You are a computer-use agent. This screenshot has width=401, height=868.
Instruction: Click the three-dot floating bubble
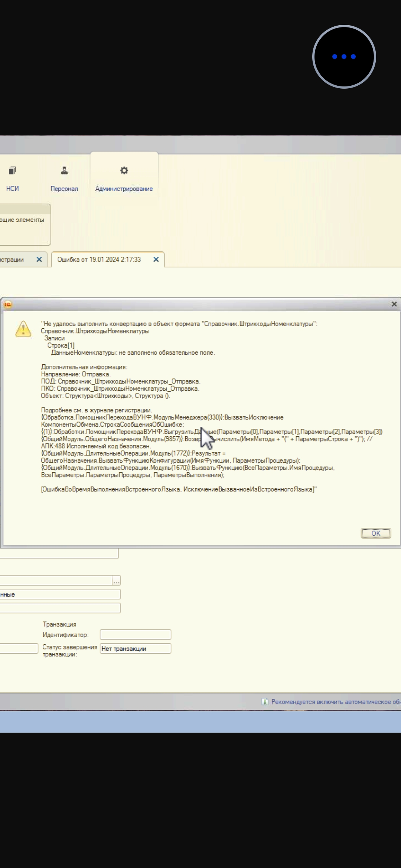[x=344, y=57]
